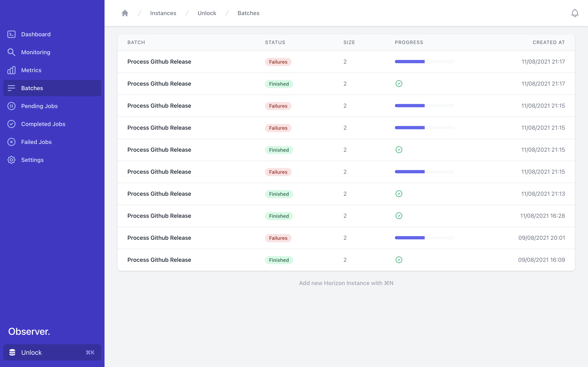Click the Failed Jobs cross icon

click(x=11, y=142)
